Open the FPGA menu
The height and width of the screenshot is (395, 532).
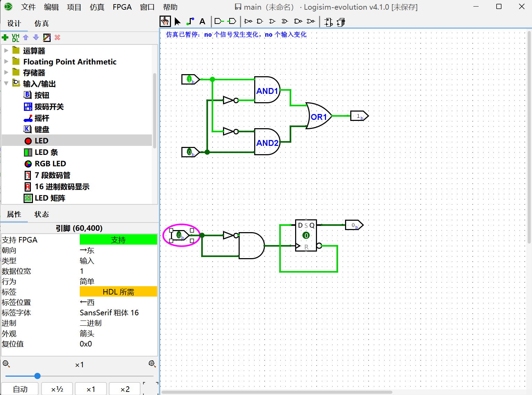122,7
